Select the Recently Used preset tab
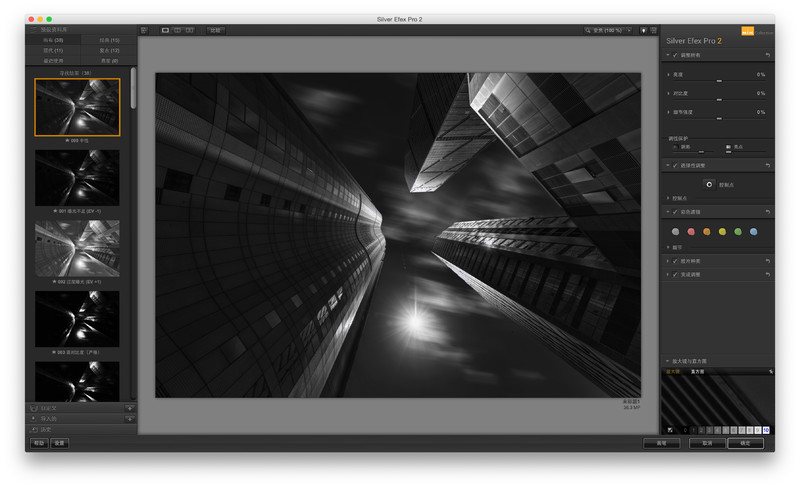 pos(53,61)
